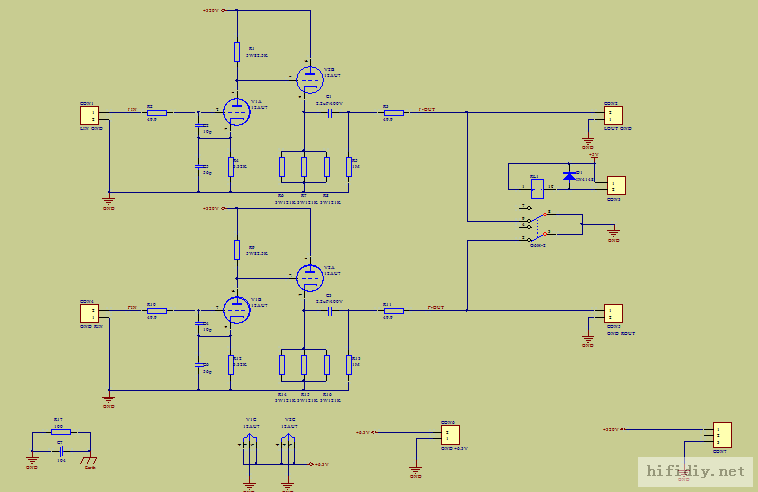Screen dimensions: 758x492
Task: Select the R5 1M resistor symbol
Action: click(349, 167)
